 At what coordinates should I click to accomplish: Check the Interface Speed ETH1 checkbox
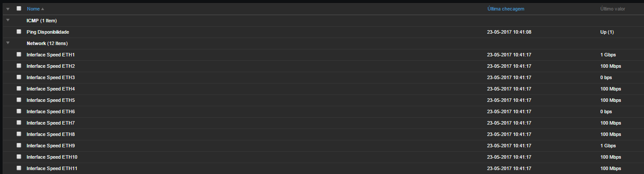click(19, 54)
